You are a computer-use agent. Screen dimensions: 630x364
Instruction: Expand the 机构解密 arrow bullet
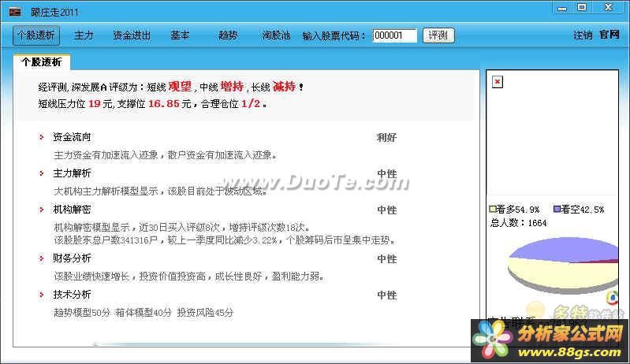(41, 210)
